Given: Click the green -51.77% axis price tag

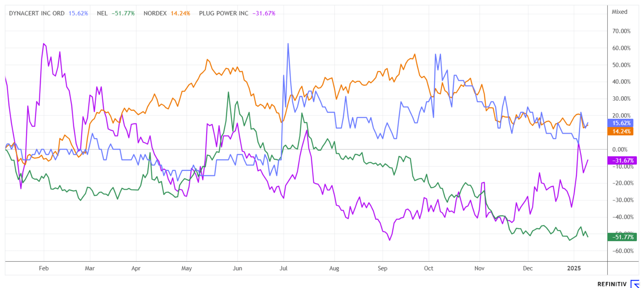Looking at the screenshot, I should (622, 237).
